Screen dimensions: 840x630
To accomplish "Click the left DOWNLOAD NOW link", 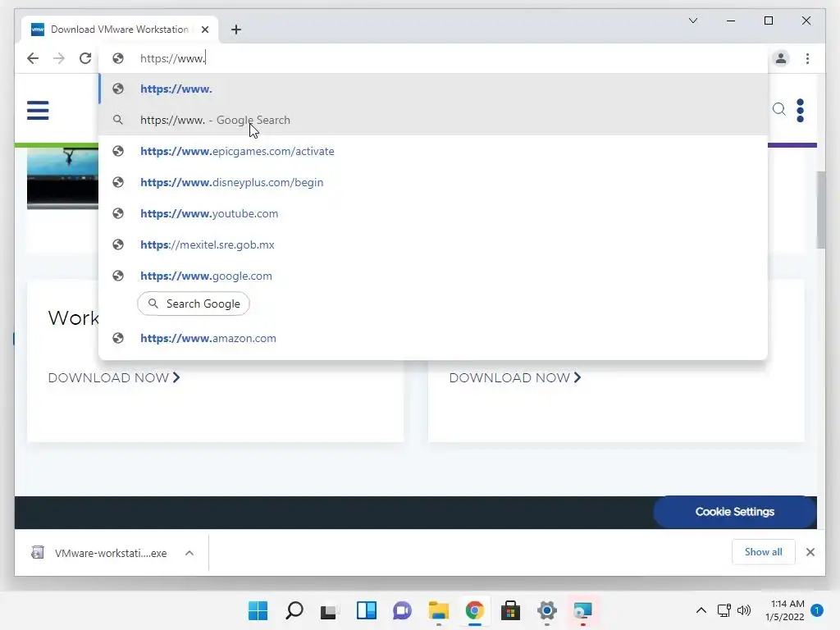I will pos(113,377).
